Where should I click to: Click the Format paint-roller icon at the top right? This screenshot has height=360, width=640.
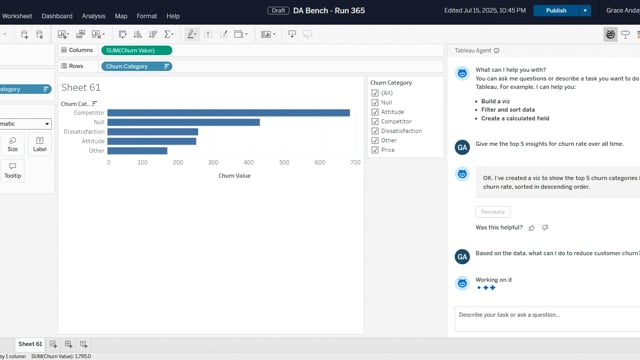coord(625,34)
